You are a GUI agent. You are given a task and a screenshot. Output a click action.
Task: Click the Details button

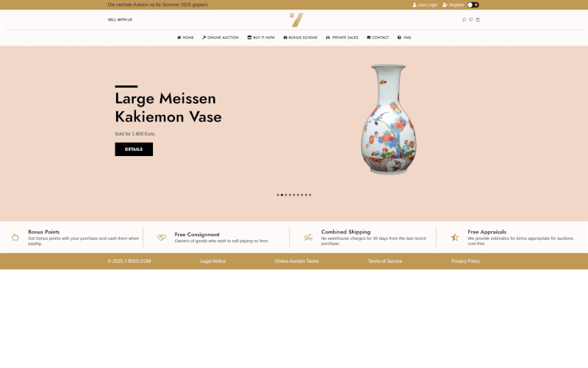[134, 149]
